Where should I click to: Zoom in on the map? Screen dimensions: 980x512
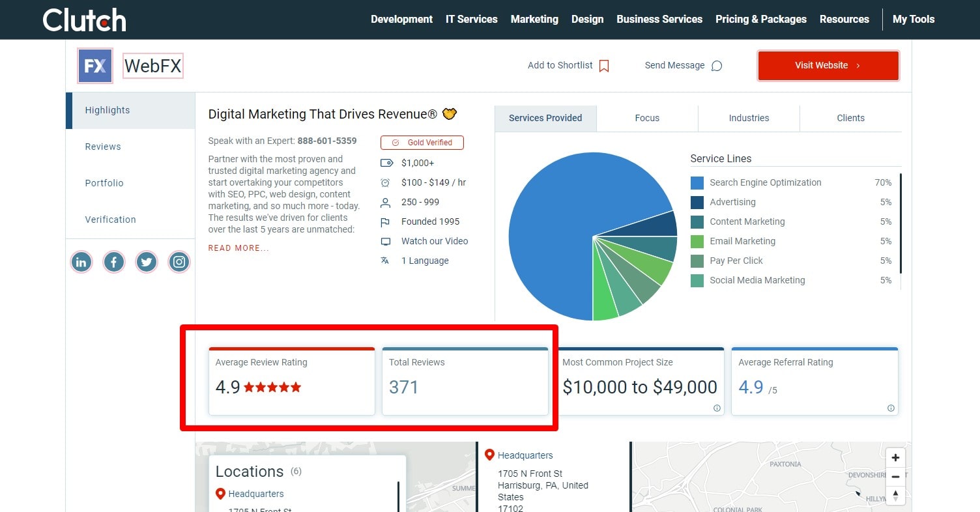coord(895,457)
